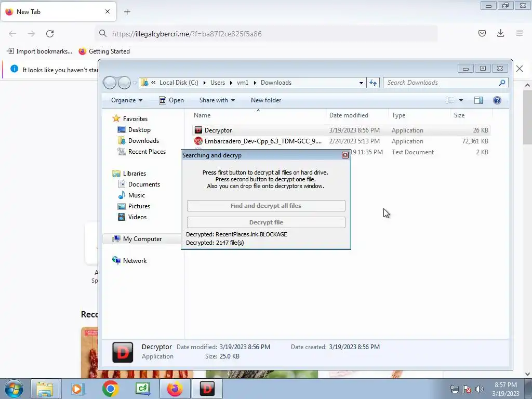The width and height of the screenshot is (532, 399).
Task: Open Firefox Pocket save icon
Action: point(482,33)
